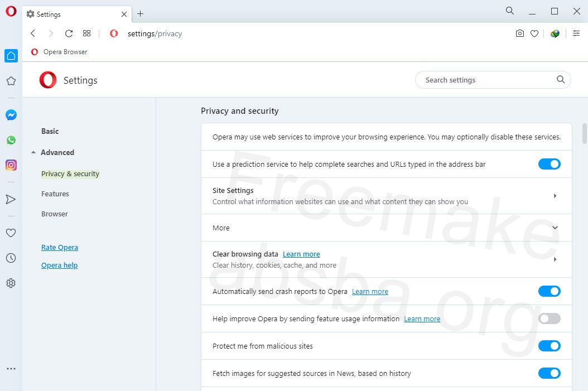Open Site Settings arrow
Image resolution: width=588 pixels, height=391 pixels.
pyautogui.click(x=555, y=196)
